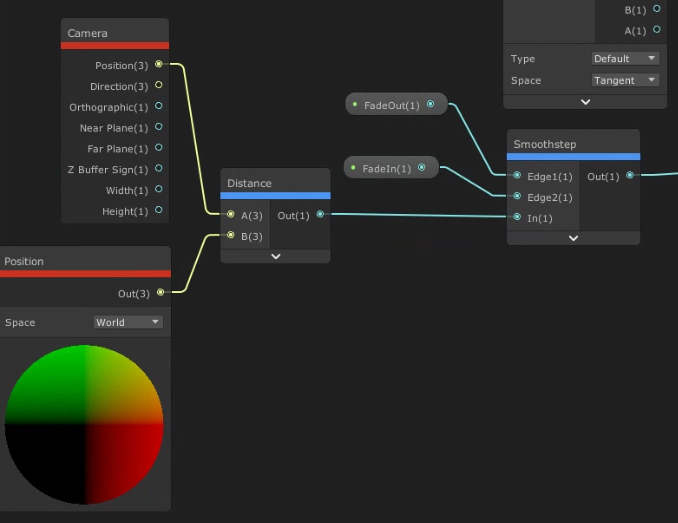Image resolution: width=678 pixels, height=523 pixels.
Task: Toggle the chevron under the Tangent Space node
Action: coord(585,102)
